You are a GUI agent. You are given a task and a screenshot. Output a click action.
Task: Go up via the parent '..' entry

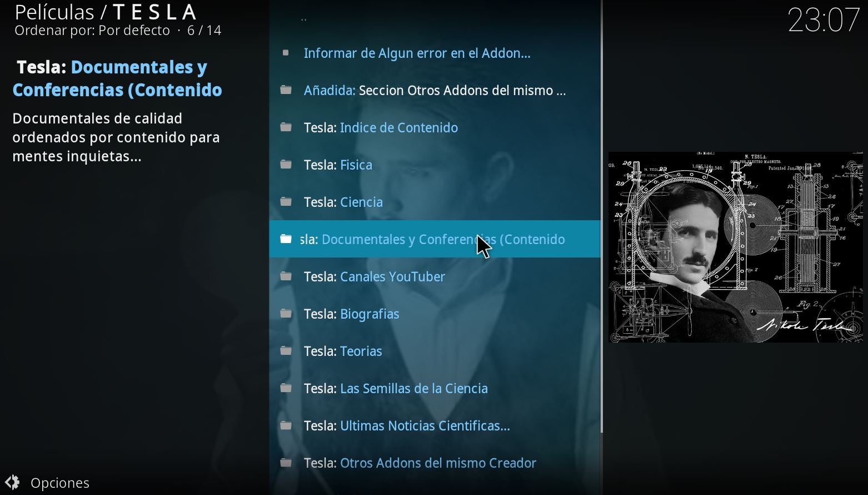pos(435,18)
